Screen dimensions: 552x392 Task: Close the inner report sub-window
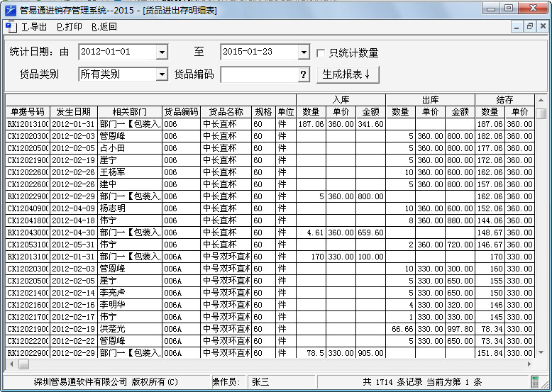[542, 27]
